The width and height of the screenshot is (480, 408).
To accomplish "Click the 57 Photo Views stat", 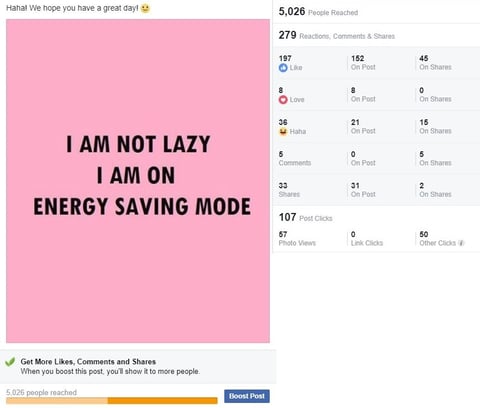I will 297,239.
